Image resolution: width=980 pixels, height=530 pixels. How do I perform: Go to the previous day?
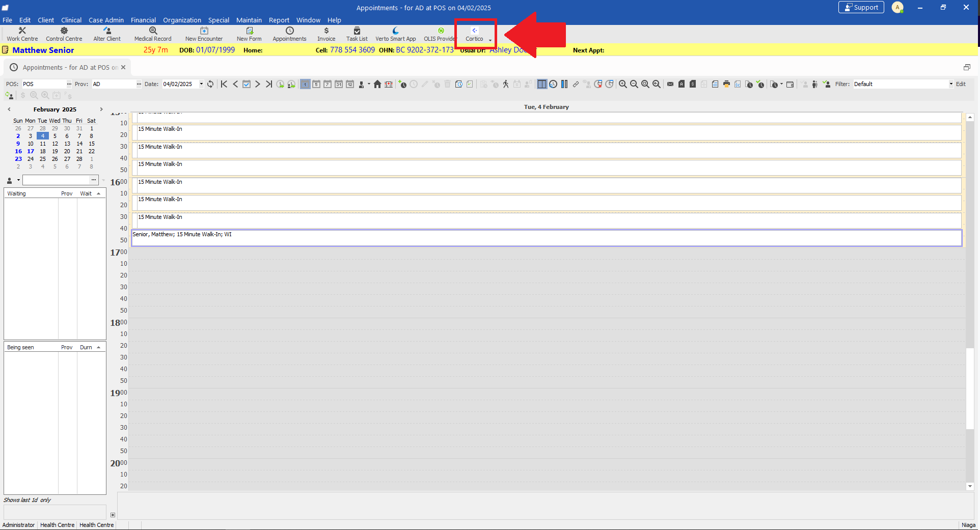(x=235, y=84)
